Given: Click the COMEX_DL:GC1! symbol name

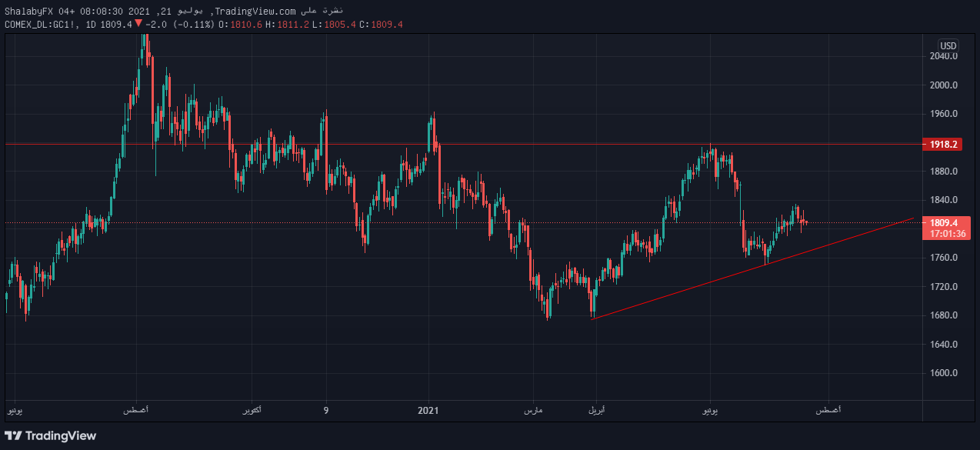Looking at the screenshot, I should point(40,25).
